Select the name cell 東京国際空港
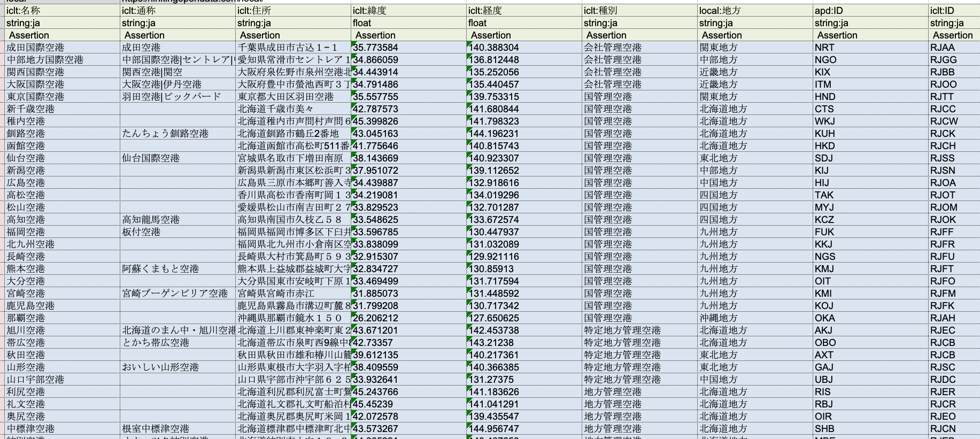 (x=63, y=97)
